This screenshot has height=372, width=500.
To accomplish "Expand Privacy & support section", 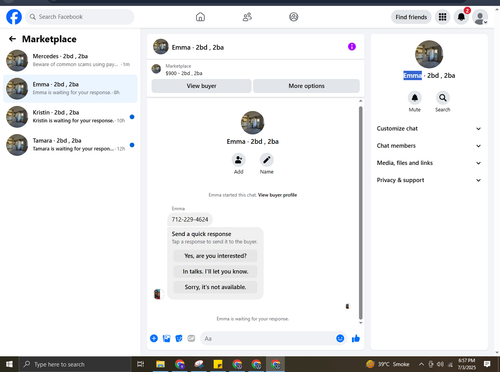I will click(429, 180).
